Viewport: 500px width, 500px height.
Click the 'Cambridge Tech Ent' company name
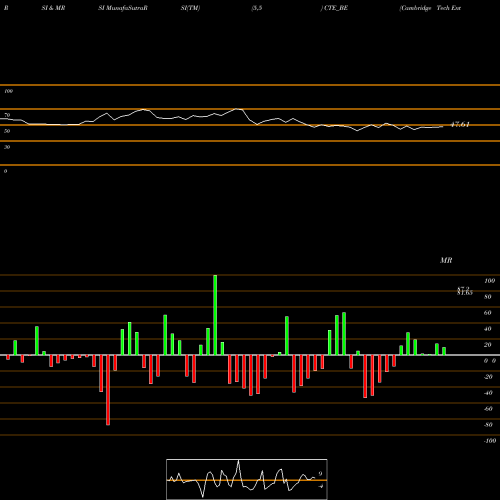(430, 8)
